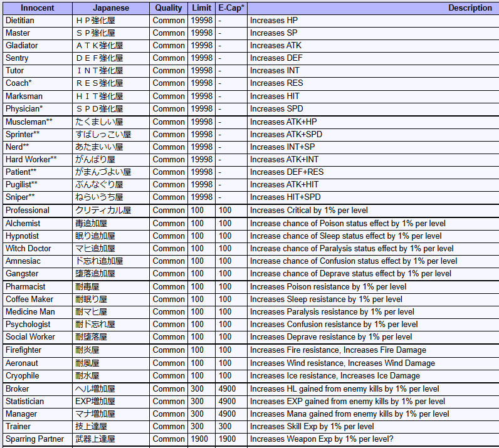Click the Gangster cell

pyautogui.click(x=38, y=274)
